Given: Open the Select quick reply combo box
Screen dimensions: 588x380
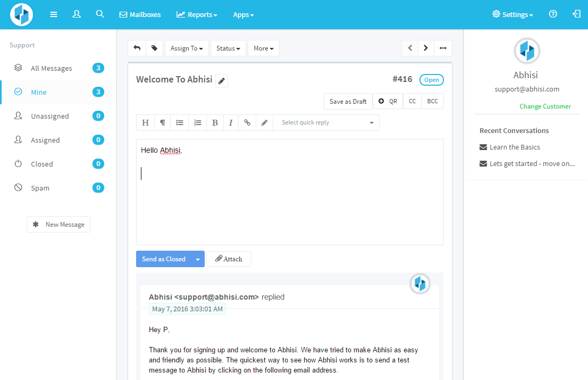Looking at the screenshot, I should pos(326,123).
